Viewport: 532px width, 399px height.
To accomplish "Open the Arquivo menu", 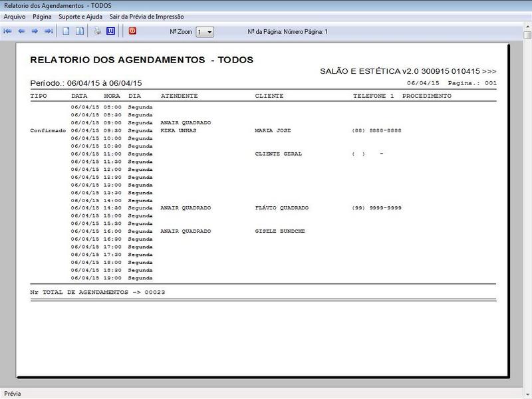I will 15,16.
